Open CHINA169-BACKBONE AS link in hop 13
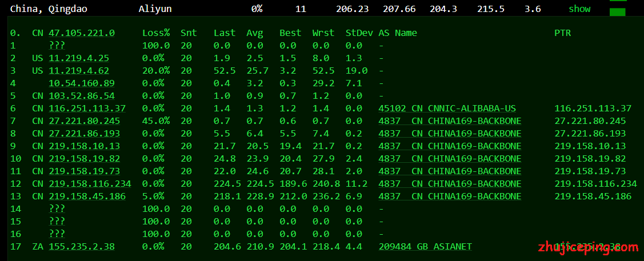 click(450, 196)
